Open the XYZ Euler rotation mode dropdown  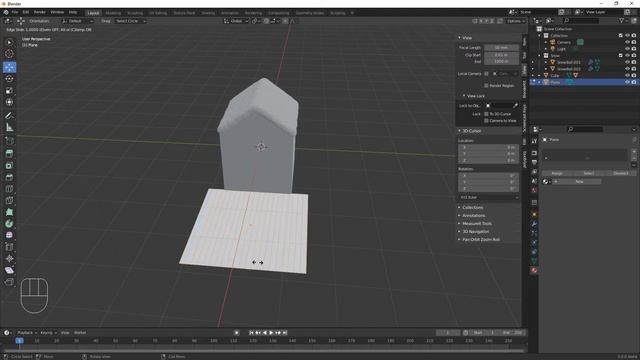489,197
